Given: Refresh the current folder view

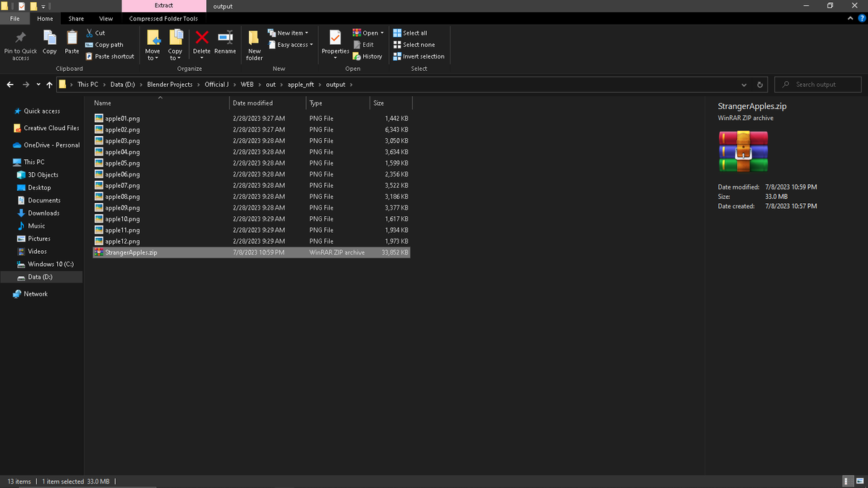Looking at the screenshot, I should tap(759, 85).
